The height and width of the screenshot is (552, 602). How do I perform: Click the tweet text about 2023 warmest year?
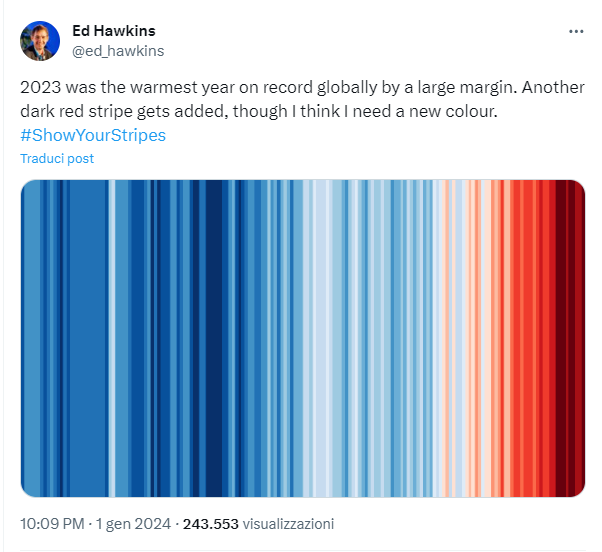[x=303, y=99]
